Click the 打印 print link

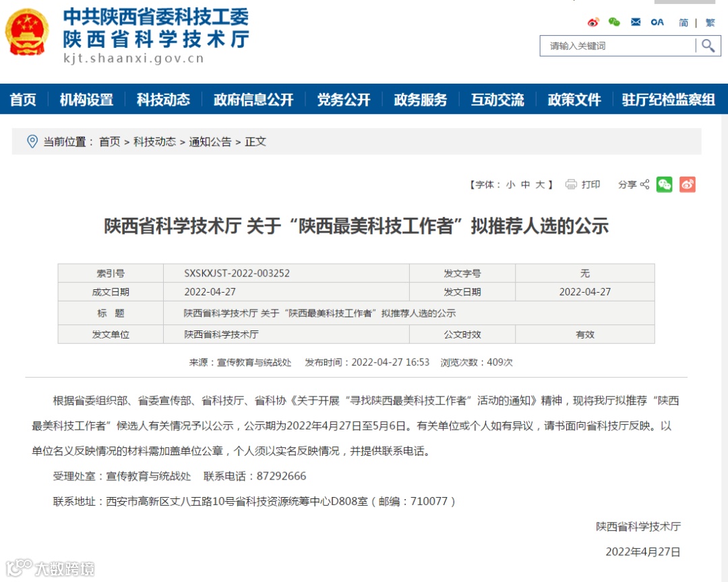(x=591, y=184)
